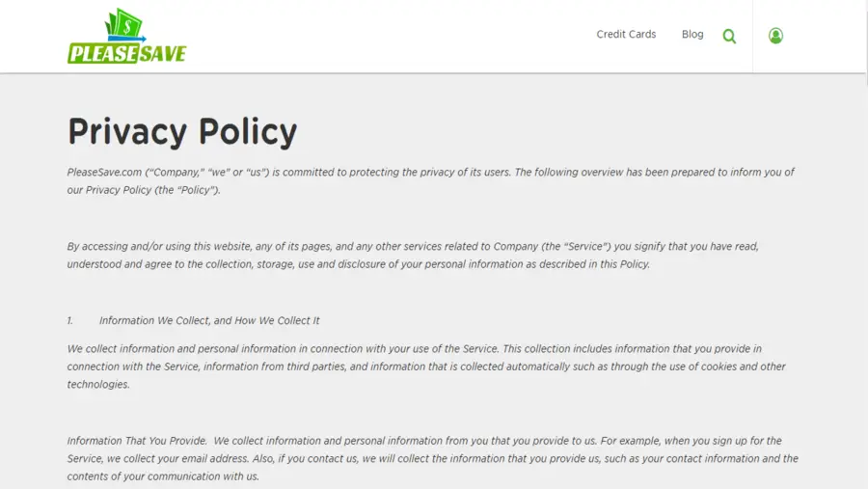Click the "PleaseSave.com" text in the intro
Viewport: 868px width, 489px height.
[x=104, y=173]
